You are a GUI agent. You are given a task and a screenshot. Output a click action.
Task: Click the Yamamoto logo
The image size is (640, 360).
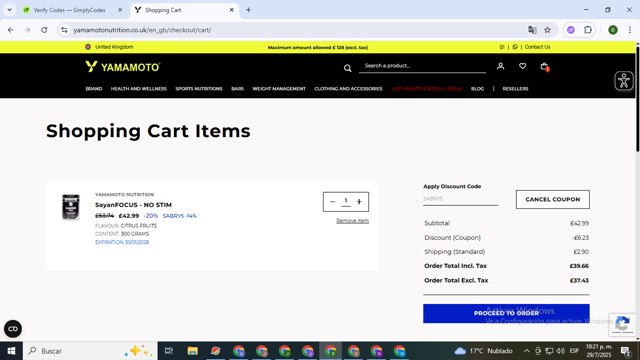123,67
